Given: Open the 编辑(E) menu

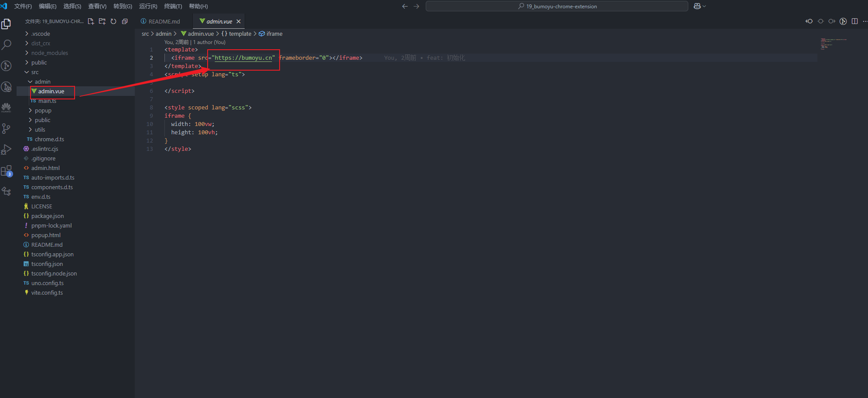Looking at the screenshot, I should tap(48, 6).
